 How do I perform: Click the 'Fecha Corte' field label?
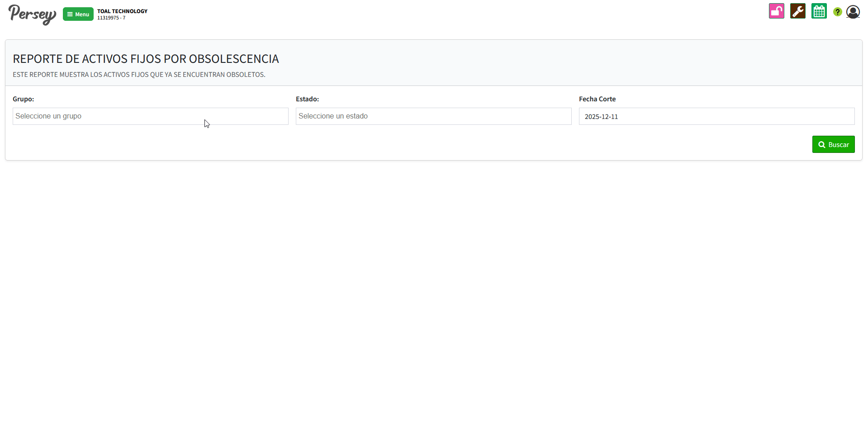(x=597, y=99)
